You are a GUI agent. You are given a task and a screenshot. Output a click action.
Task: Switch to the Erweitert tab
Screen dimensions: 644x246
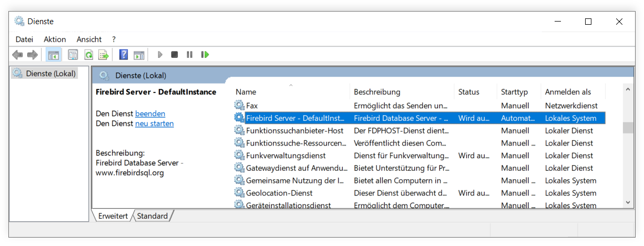click(113, 216)
